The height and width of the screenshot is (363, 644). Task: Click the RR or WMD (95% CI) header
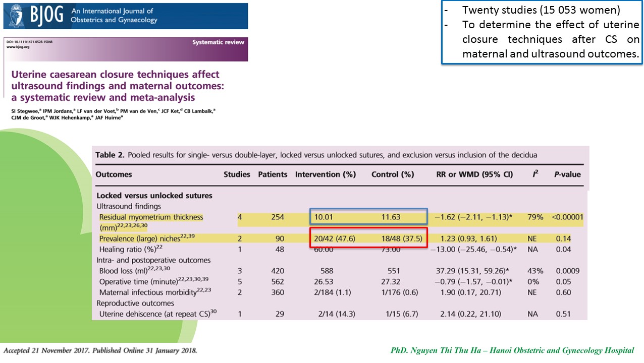point(474,174)
